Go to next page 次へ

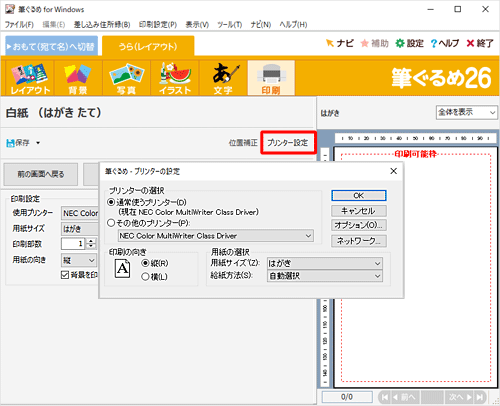(460, 397)
